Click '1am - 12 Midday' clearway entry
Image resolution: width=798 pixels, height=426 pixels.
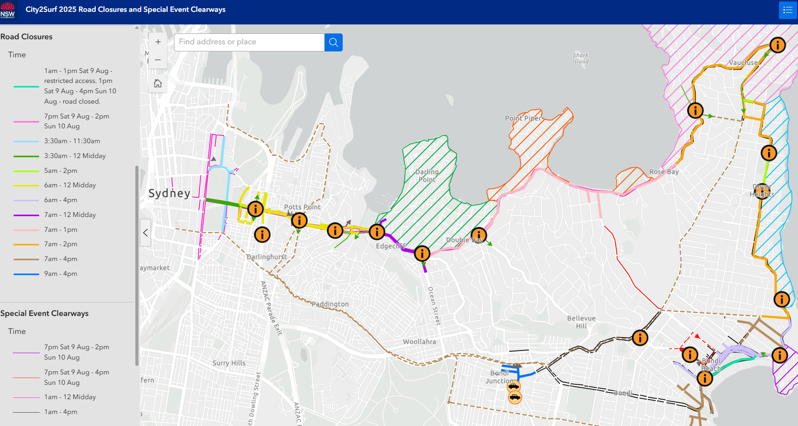point(70,397)
